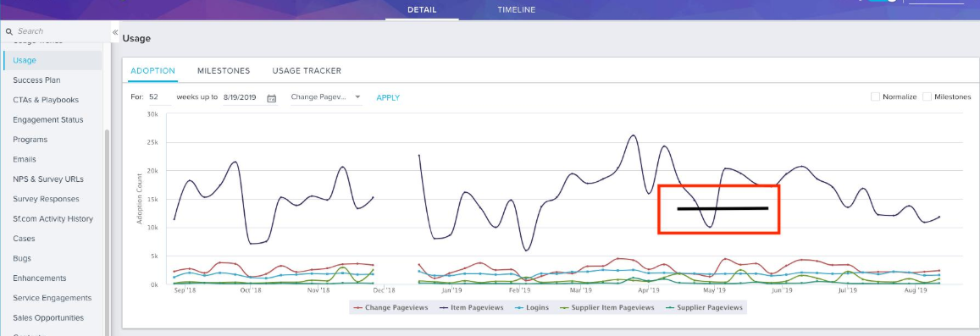The image size is (980, 336).
Task: Open the MILESTONES tab
Action: click(x=224, y=71)
